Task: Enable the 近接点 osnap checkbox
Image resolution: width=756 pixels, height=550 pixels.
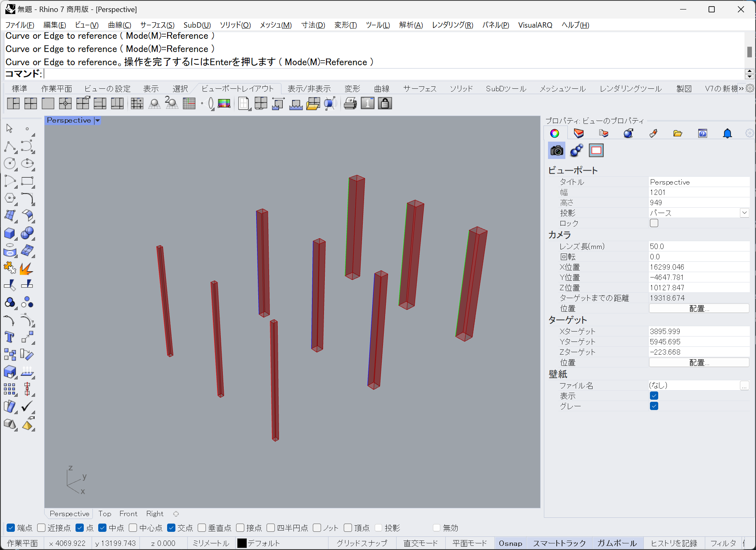Action: [41, 528]
